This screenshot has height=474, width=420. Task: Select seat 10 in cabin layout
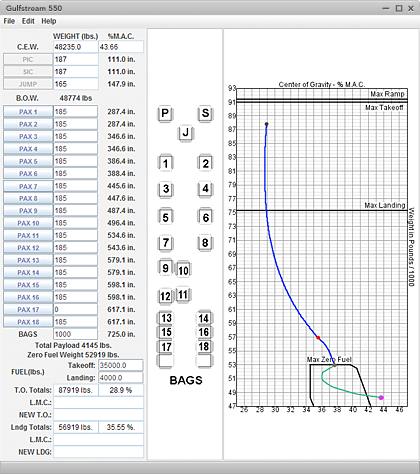pos(183,270)
